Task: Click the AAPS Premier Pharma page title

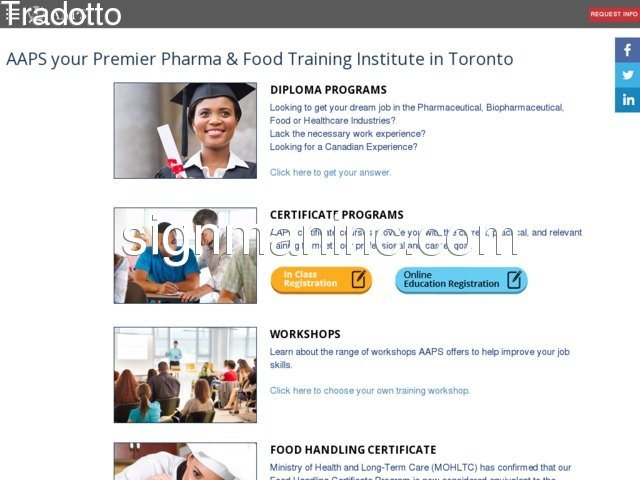Action: 260,59
